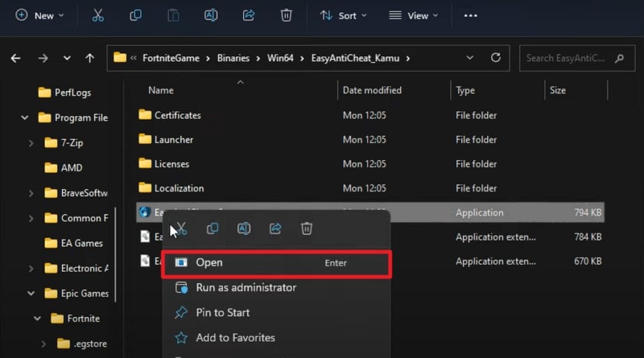The height and width of the screenshot is (358, 644).
Task: Click FortniteGame in the breadcrumb path
Action: [x=171, y=58]
